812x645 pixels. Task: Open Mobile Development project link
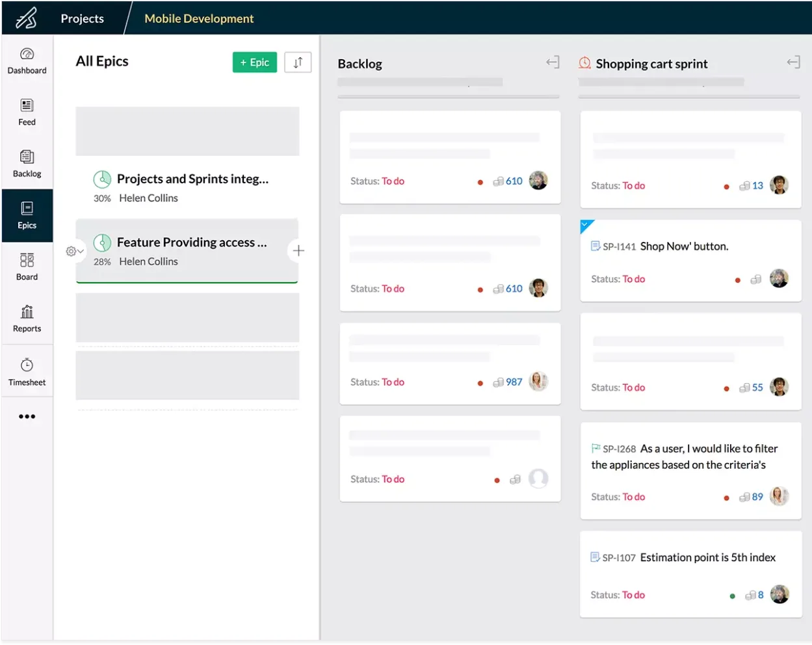pos(199,18)
